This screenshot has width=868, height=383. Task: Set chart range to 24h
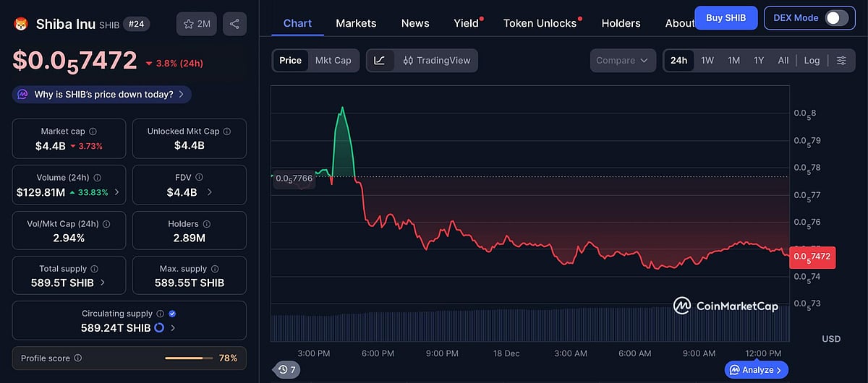pos(678,61)
